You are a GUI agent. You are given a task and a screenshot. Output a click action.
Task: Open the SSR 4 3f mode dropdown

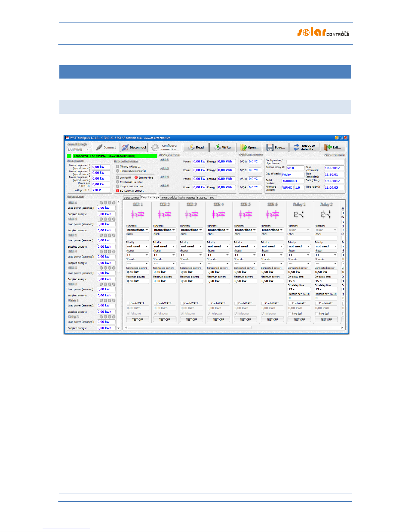[218, 263]
